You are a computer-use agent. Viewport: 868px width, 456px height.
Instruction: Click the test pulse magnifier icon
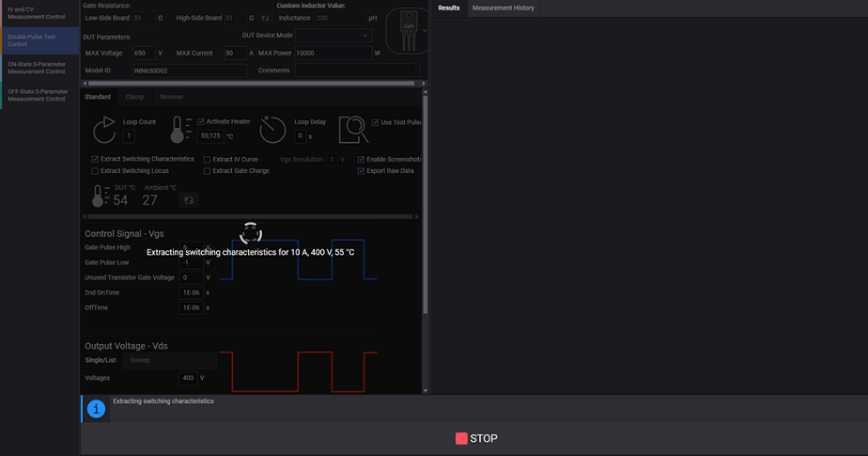tap(353, 128)
